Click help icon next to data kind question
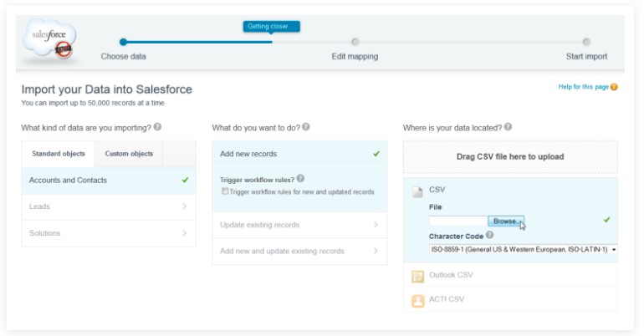Image resolution: width=644 pixels, height=336 pixels. click(x=157, y=127)
